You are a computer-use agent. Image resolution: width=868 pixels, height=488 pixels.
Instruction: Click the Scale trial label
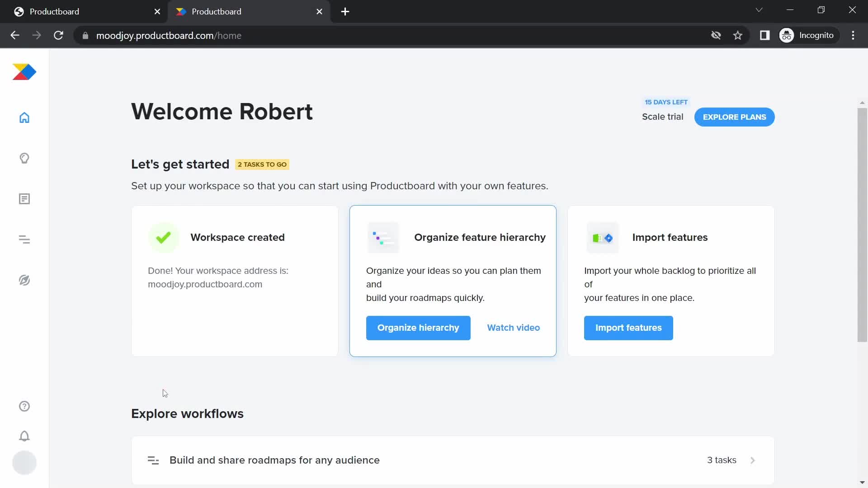662,117
